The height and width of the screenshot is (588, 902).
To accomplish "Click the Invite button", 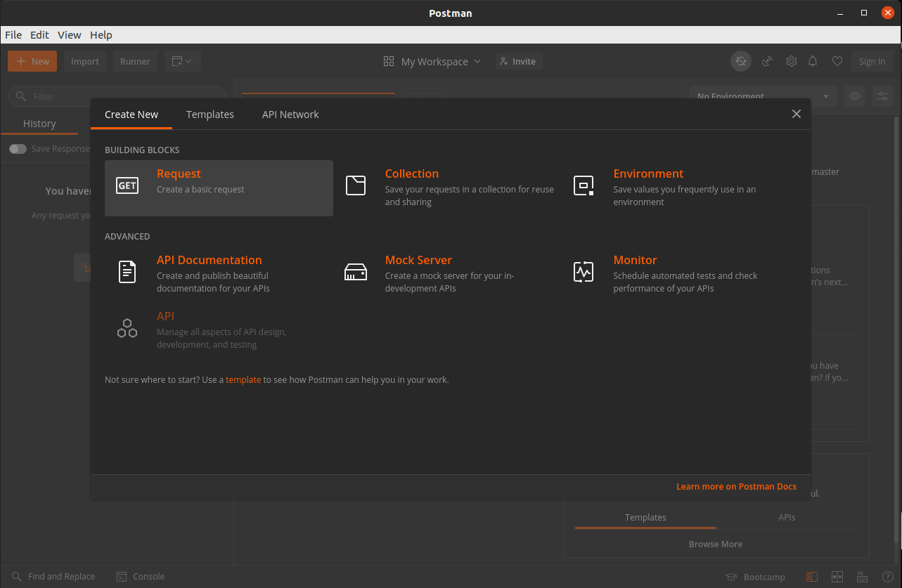I will (x=519, y=61).
